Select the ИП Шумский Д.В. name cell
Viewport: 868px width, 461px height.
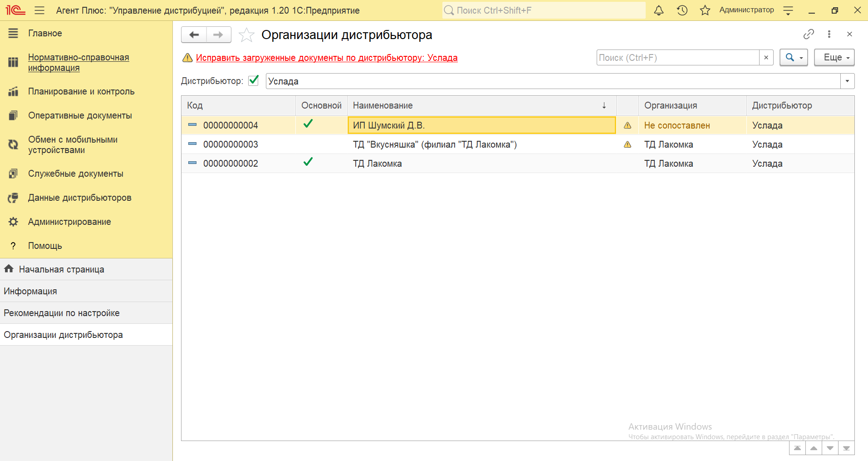[481, 125]
